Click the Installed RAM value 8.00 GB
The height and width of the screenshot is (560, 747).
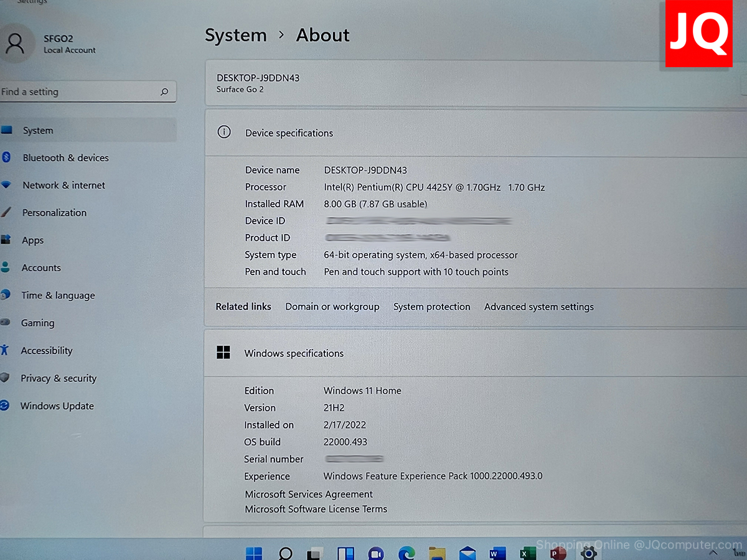(375, 203)
